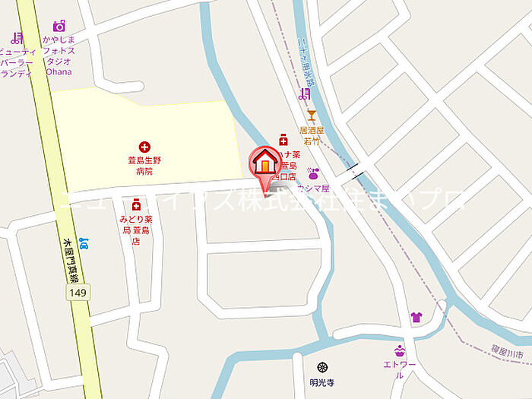
Task: Click the エトワール cupcake icon
Action: click(400, 351)
